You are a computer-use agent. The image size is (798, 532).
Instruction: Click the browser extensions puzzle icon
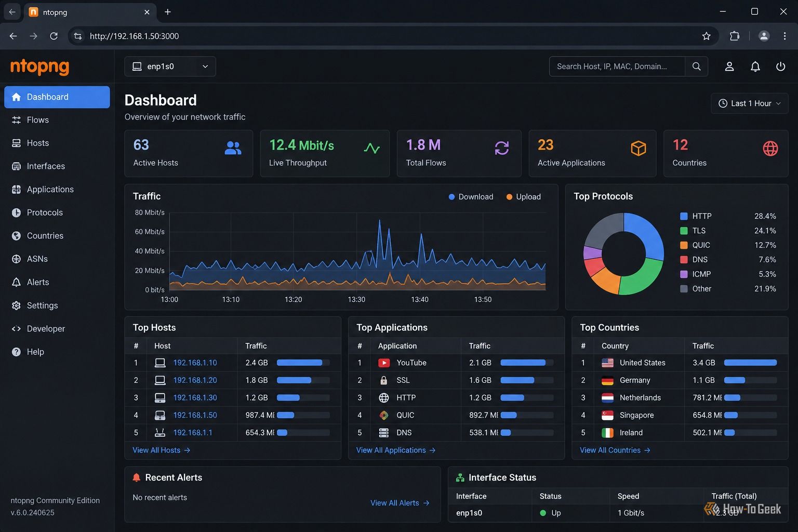pos(734,36)
